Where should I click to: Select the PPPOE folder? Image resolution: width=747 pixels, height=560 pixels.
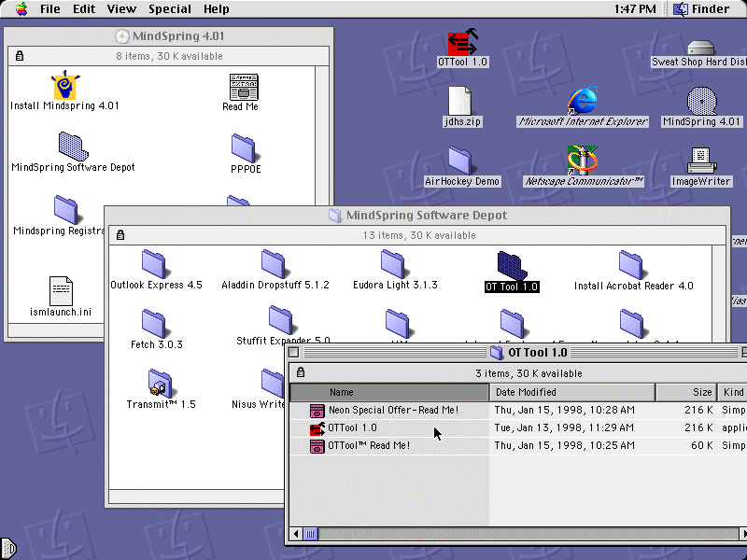coord(244,148)
